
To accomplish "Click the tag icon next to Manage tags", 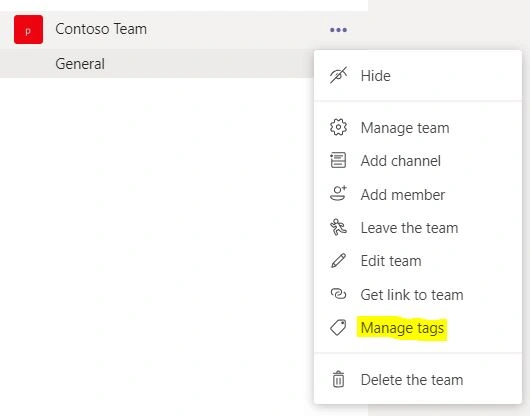I will [x=338, y=327].
